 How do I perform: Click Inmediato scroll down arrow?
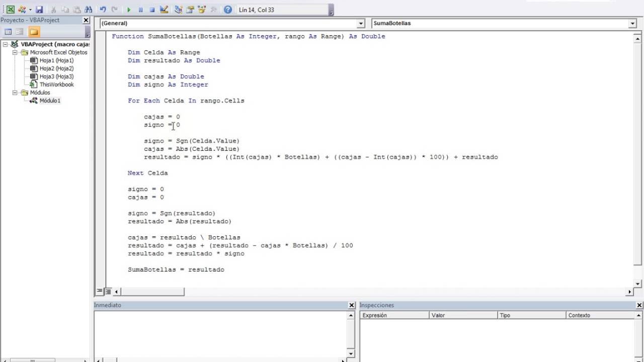tap(351, 353)
